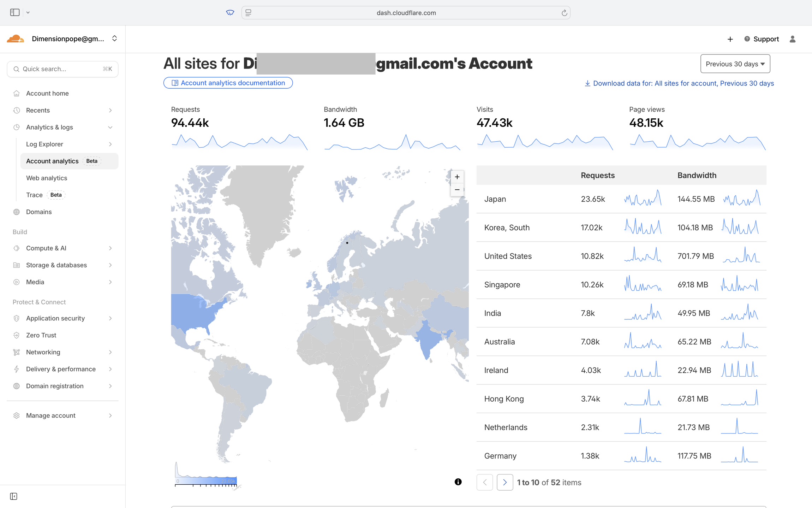This screenshot has height=508, width=812.
Task: Click the Compute & AI diamond icon
Action: pyautogui.click(x=17, y=248)
